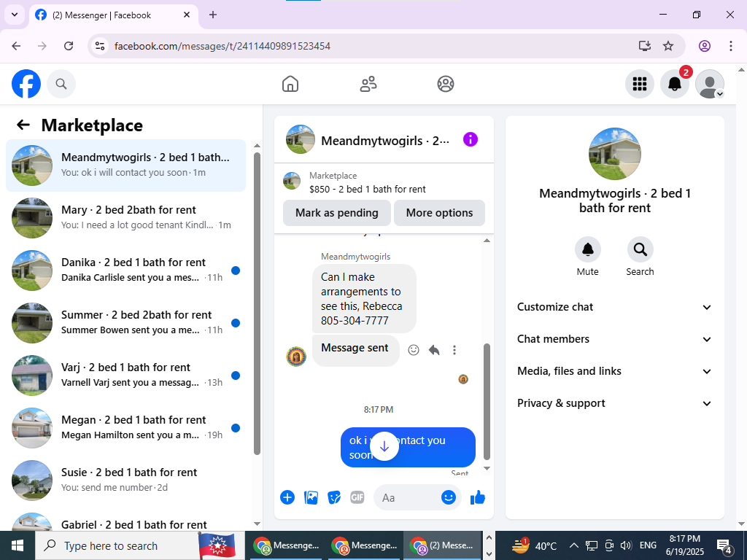Open the account profile avatar menu
Screen dimensions: 747x560
tap(710, 84)
